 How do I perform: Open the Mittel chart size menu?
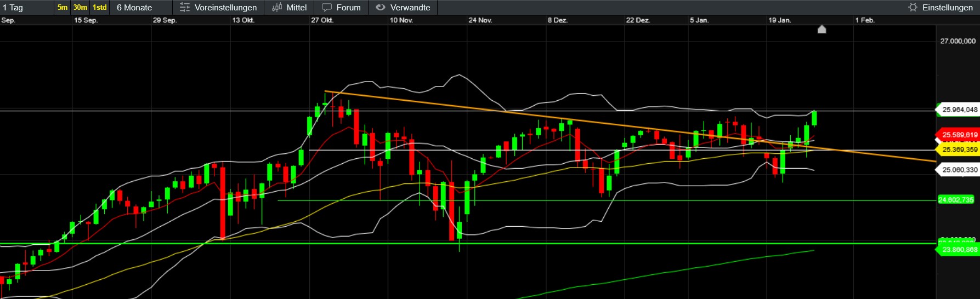tap(297, 8)
